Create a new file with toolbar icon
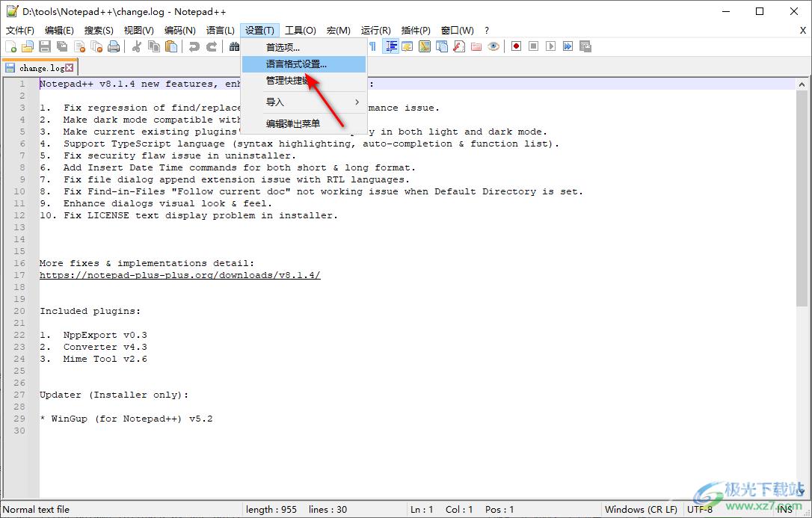 [x=10, y=46]
